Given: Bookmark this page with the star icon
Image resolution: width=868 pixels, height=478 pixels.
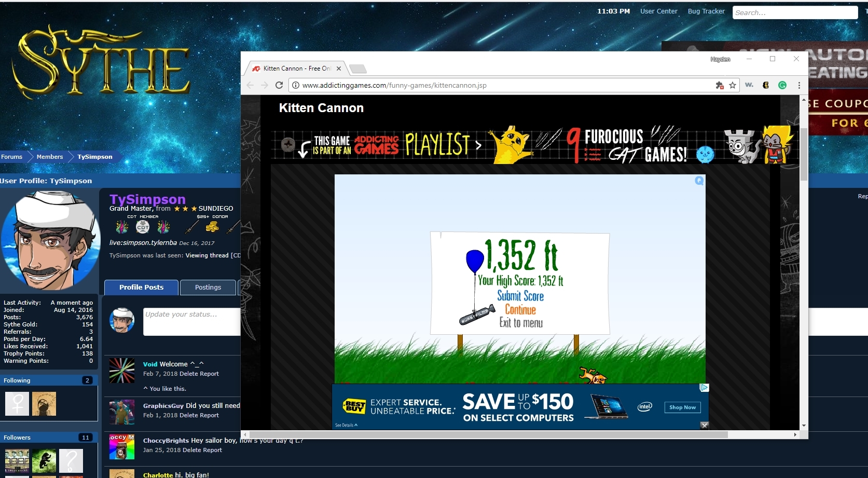Looking at the screenshot, I should pos(733,85).
